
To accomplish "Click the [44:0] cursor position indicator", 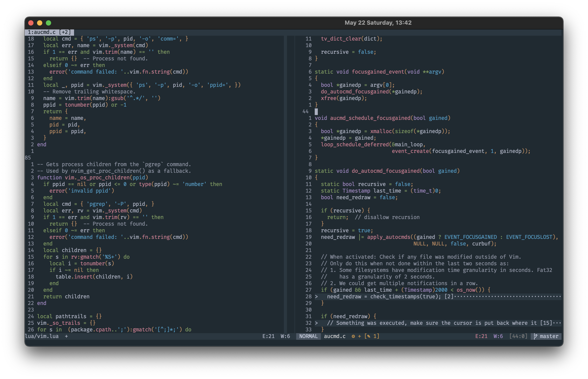I will tap(518, 336).
